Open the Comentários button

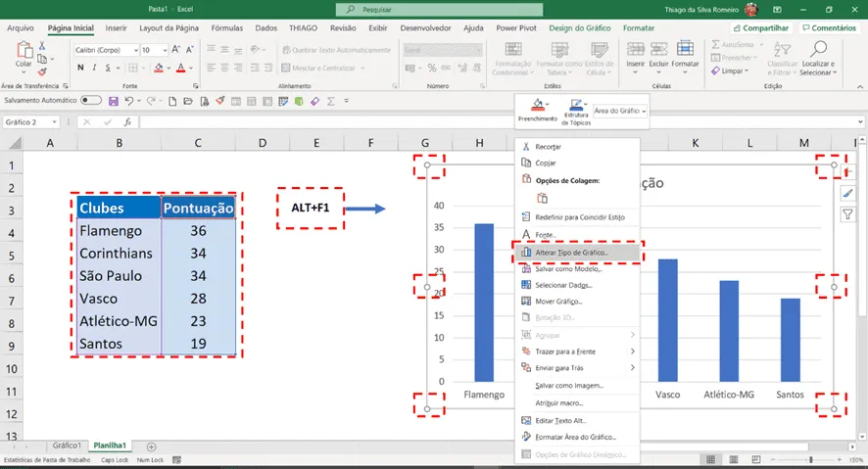[829, 27]
